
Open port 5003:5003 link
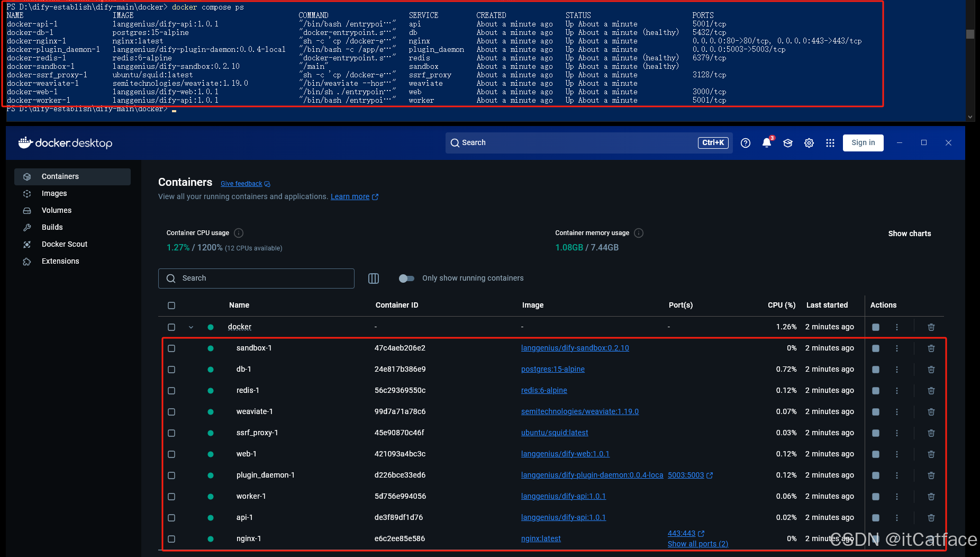coord(690,475)
